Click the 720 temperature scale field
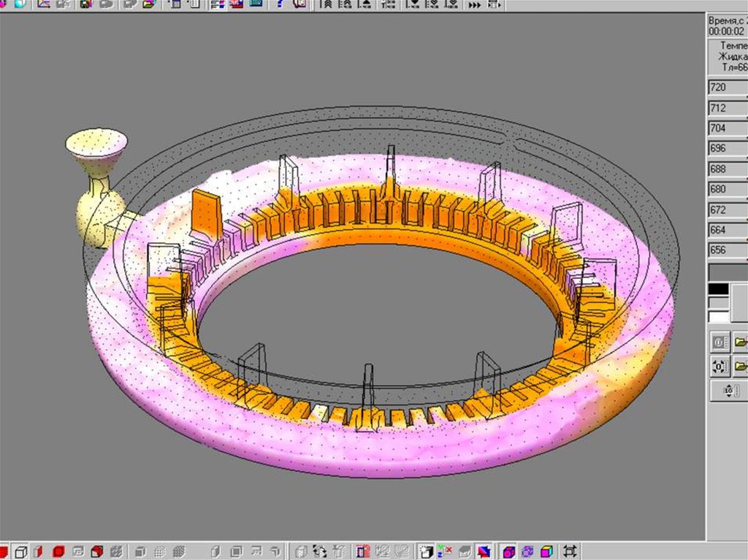Image resolution: width=748 pixels, height=560 pixels. [728, 88]
